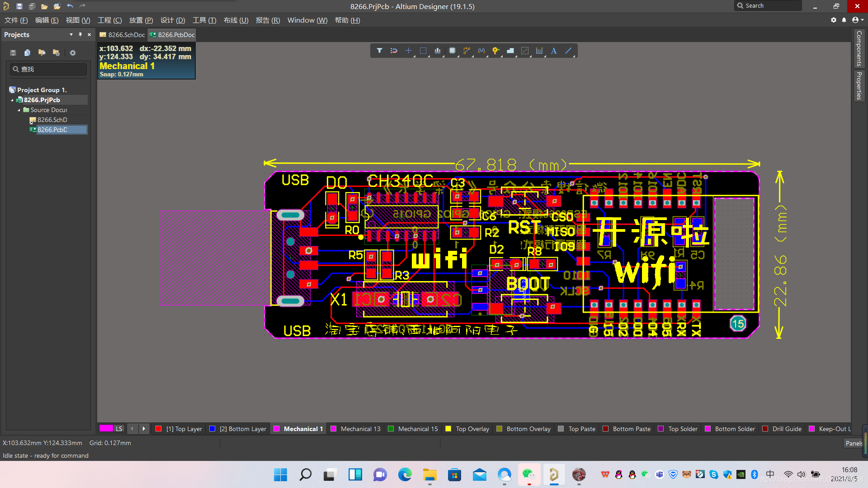The height and width of the screenshot is (488, 868).
Task: Select the Place Polygon Pour tool
Action: [x=510, y=51]
